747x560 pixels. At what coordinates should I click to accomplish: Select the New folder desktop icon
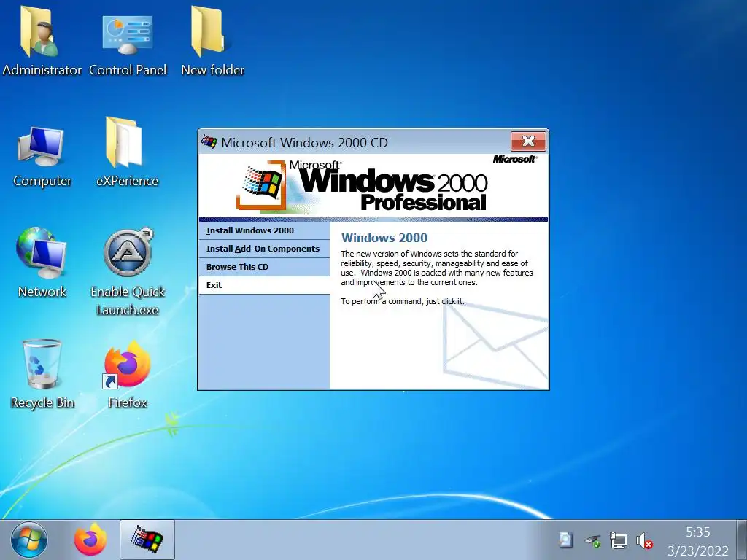pyautogui.click(x=212, y=41)
